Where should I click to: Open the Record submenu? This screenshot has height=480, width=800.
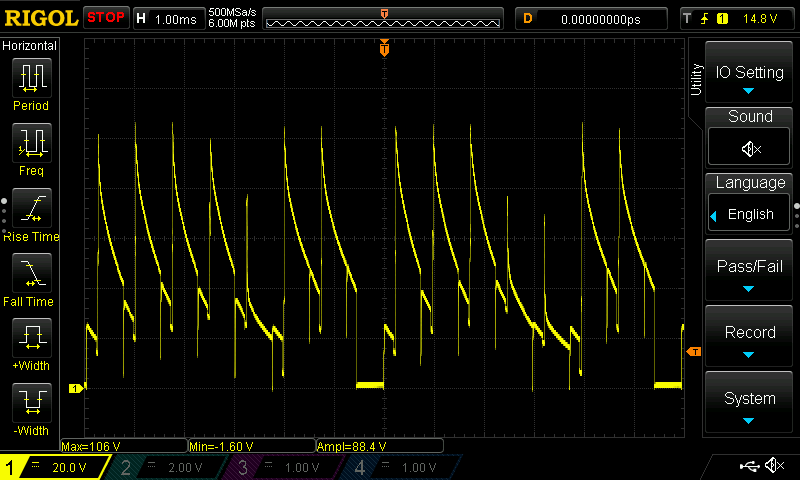tap(748, 336)
